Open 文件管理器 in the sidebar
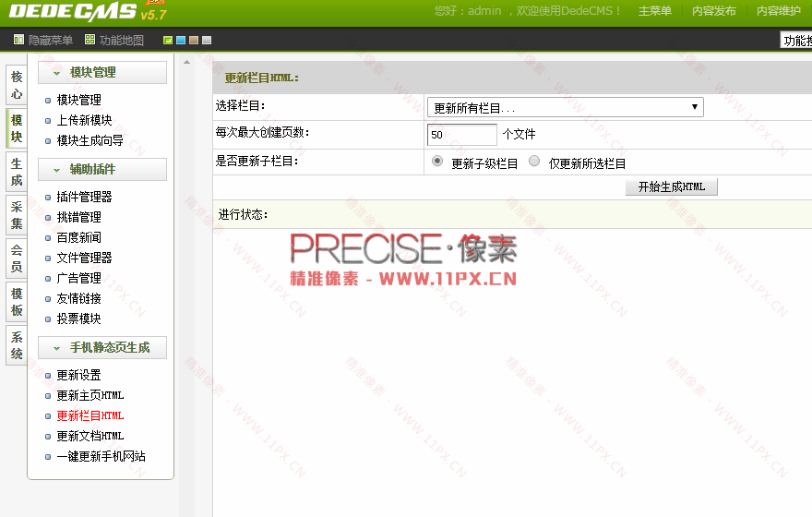 coord(84,258)
